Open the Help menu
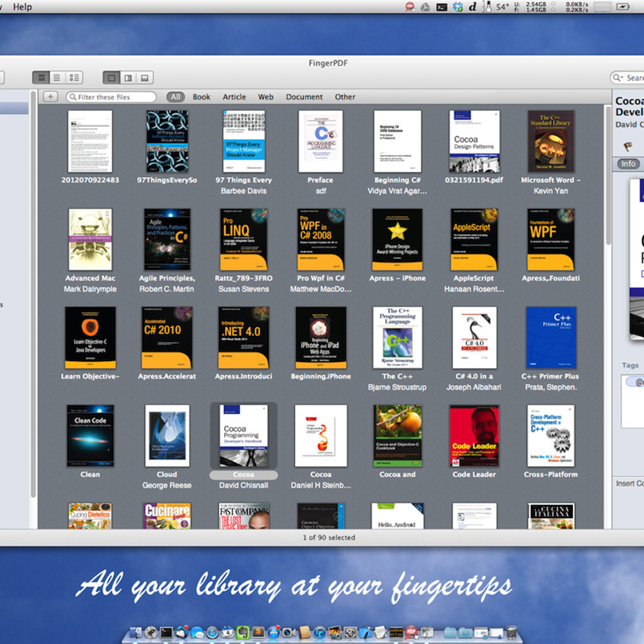Image resolution: width=644 pixels, height=644 pixels. [x=23, y=6]
